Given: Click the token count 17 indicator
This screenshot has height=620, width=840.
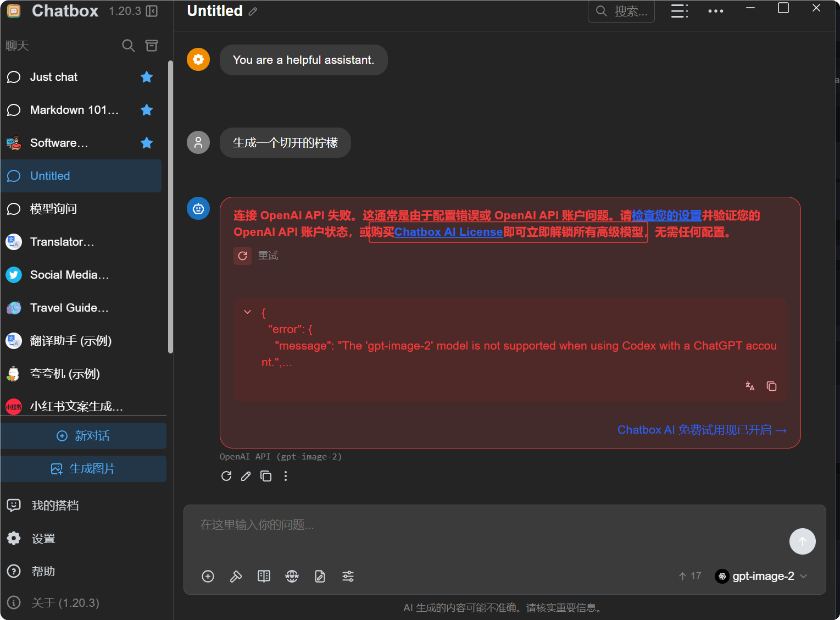Looking at the screenshot, I should coord(690,576).
